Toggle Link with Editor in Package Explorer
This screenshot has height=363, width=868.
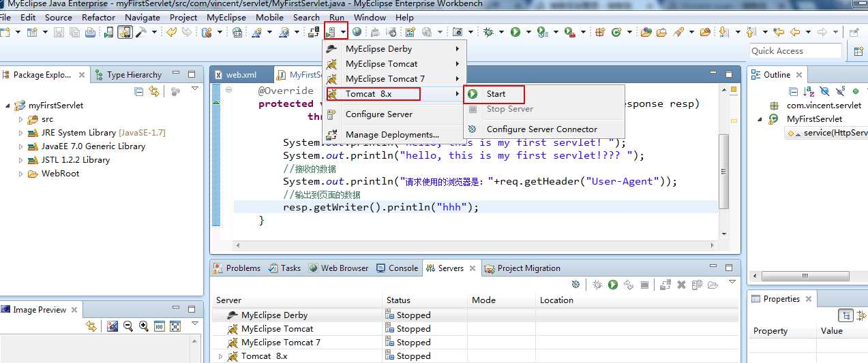point(154,91)
